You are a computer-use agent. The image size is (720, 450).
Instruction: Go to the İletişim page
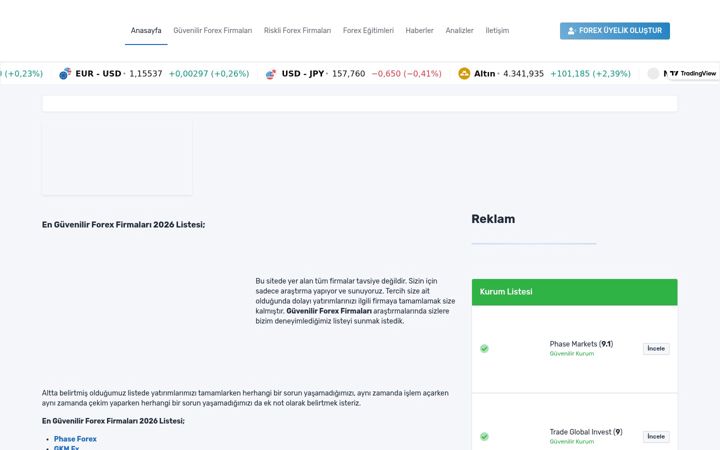(497, 30)
